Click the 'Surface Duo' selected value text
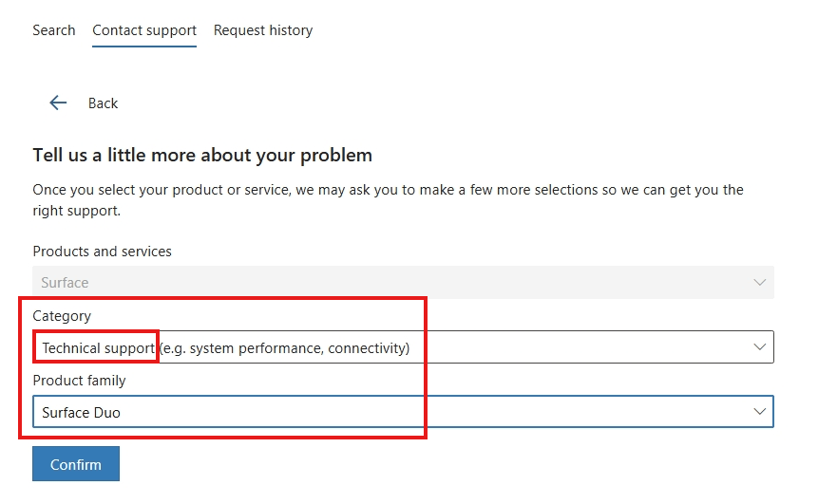The image size is (818, 504). coord(81,412)
